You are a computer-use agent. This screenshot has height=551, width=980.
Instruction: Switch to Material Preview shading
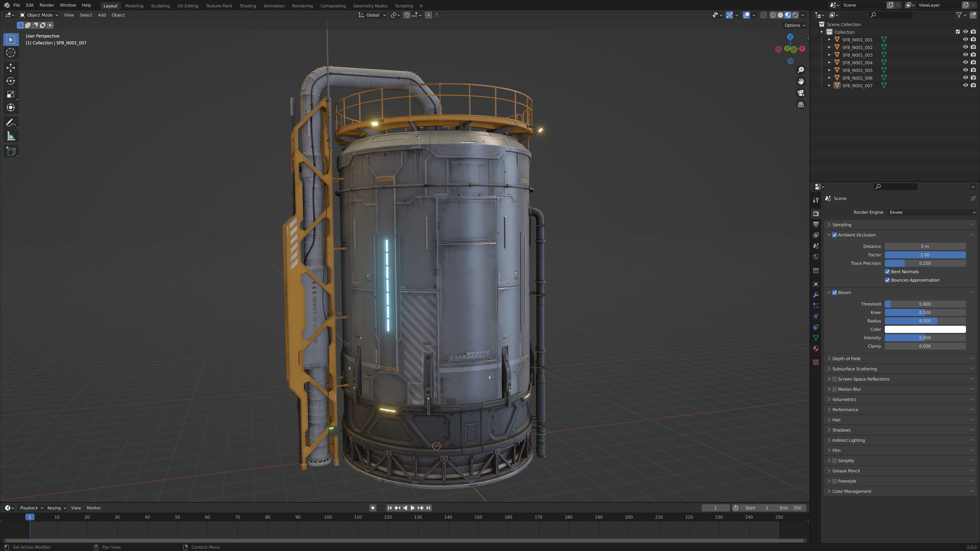[x=788, y=15]
